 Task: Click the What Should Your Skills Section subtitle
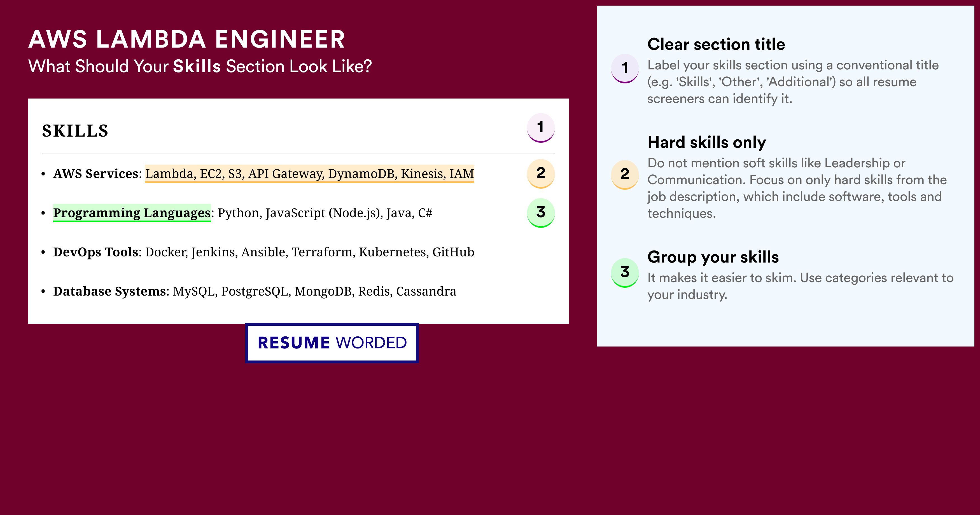200,66
